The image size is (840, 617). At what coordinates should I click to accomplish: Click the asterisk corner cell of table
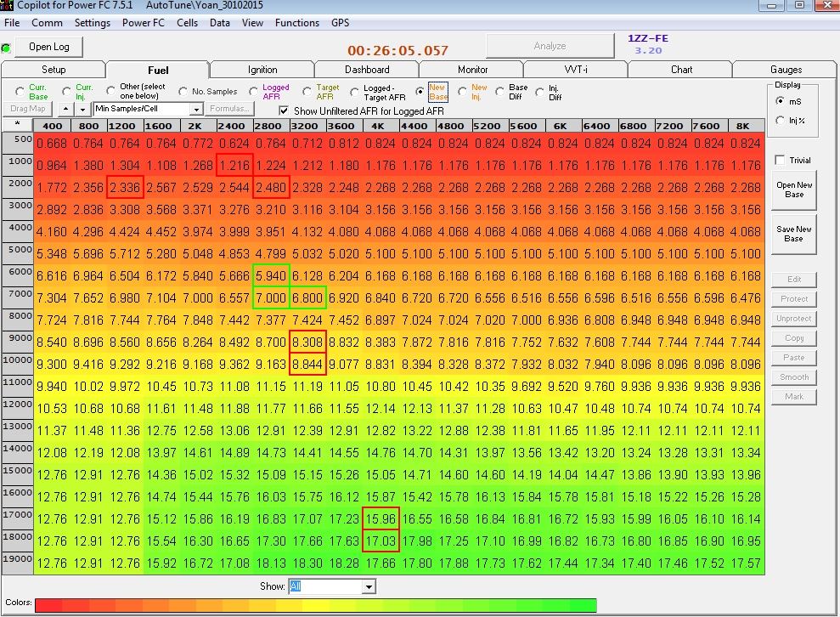coord(18,125)
